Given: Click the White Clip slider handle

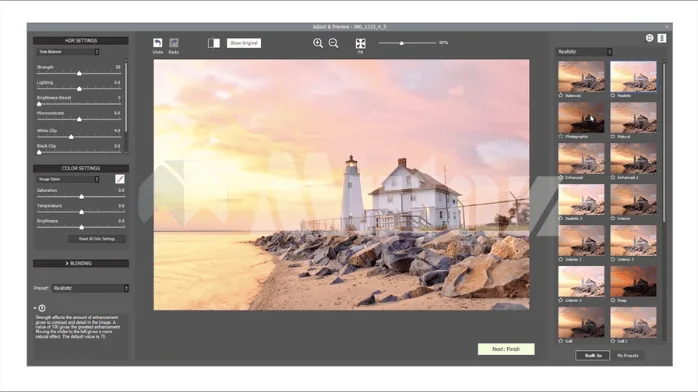Looking at the screenshot, I should (x=71, y=137).
